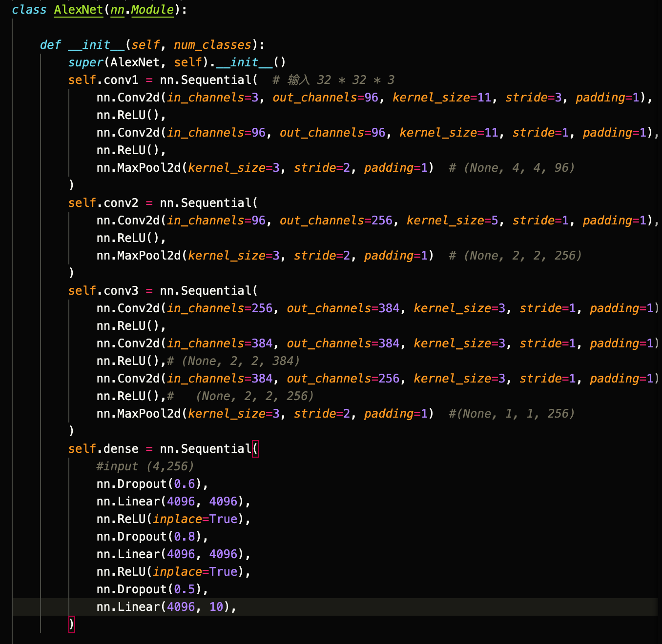Click stride=3 in first Conv2d line
Image resolution: width=662 pixels, height=644 pixels.
click(534, 98)
